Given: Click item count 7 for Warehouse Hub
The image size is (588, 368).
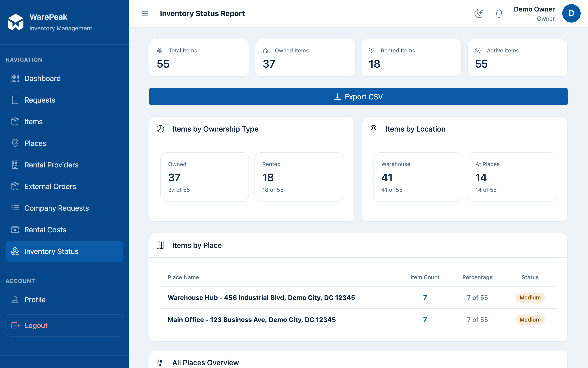Looking at the screenshot, I should coord(425,298).
